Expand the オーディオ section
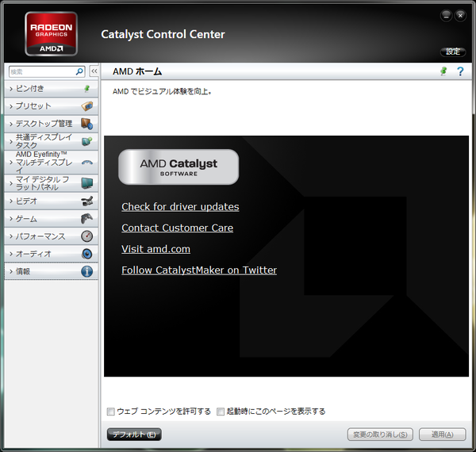The height and width of the screenshot is (452, 476). click(51, 254)
